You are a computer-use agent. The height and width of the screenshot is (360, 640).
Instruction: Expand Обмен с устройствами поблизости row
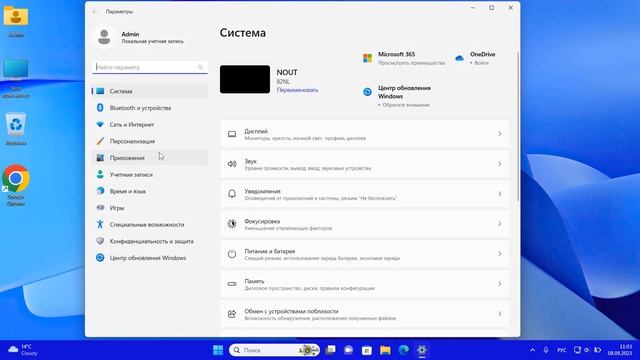tap(364, 314)
